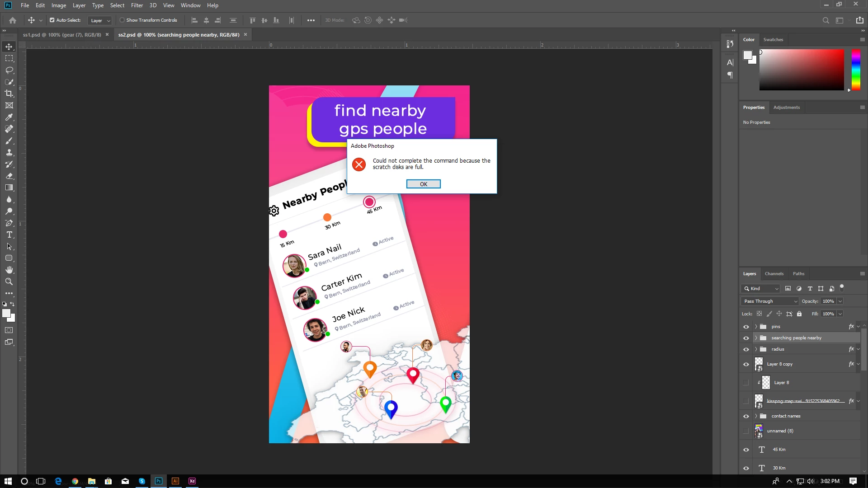Open the Filter menu
868x488 pixels.
click(x=137, y=5)
